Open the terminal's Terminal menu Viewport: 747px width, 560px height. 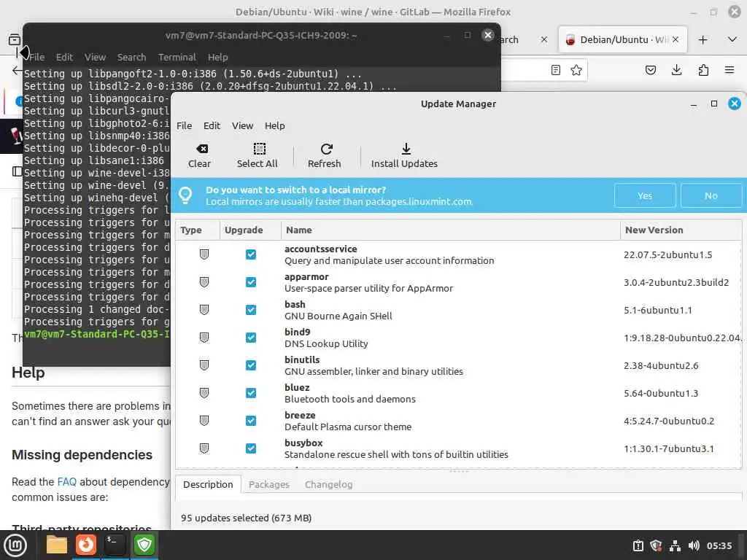tap(177, 57)
